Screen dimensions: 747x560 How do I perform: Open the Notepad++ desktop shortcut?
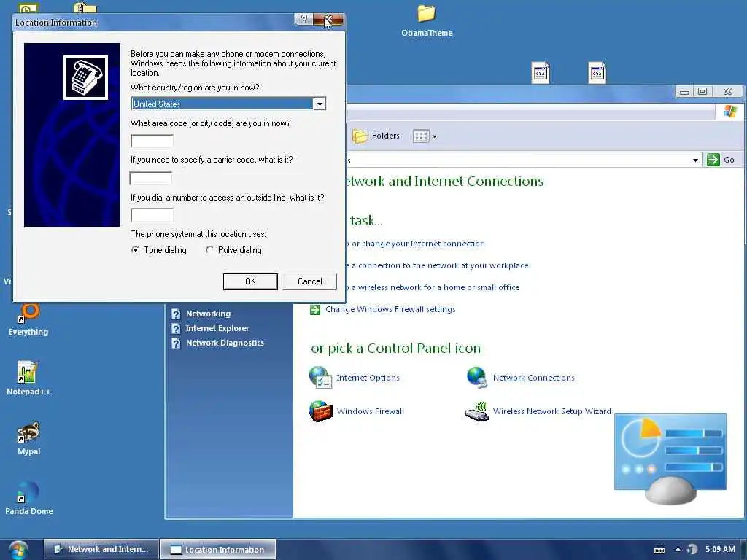coord(28,378)
